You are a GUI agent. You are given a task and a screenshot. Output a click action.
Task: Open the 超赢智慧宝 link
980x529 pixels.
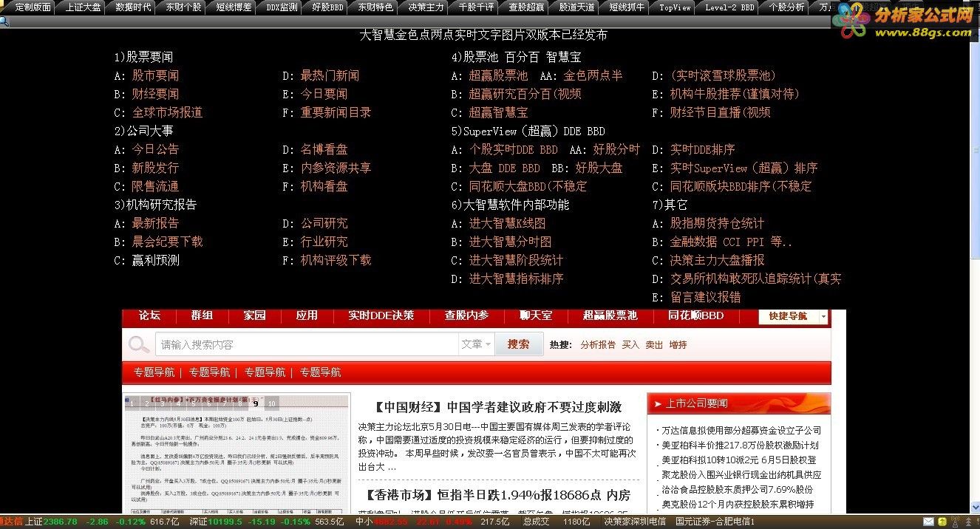pos(498,112)
